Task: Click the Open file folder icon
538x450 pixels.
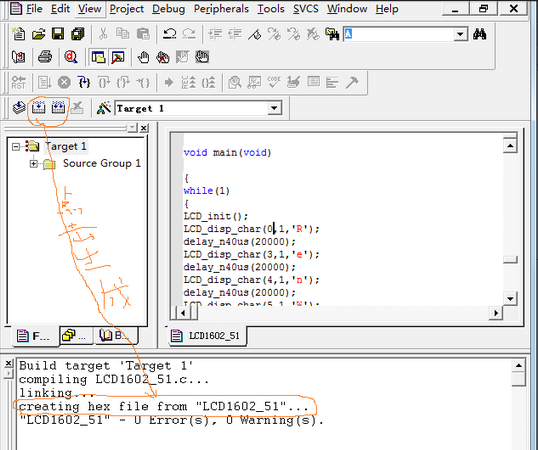Action: click(38, 34)
